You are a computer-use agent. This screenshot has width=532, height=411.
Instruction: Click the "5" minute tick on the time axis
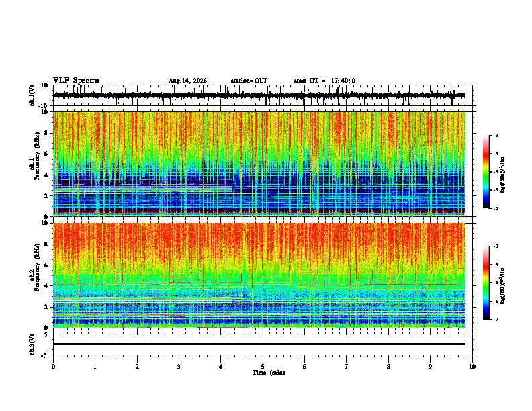263,367
